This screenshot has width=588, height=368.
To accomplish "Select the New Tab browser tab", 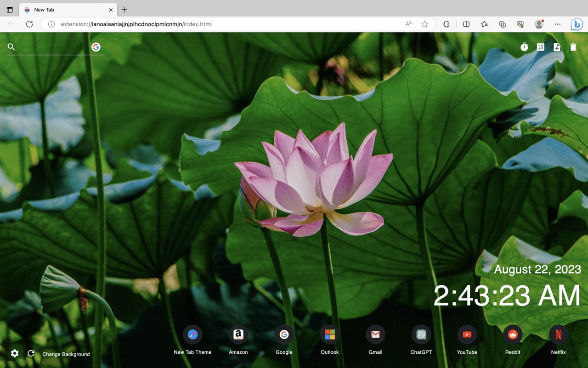I will click(x=68, y=10).
